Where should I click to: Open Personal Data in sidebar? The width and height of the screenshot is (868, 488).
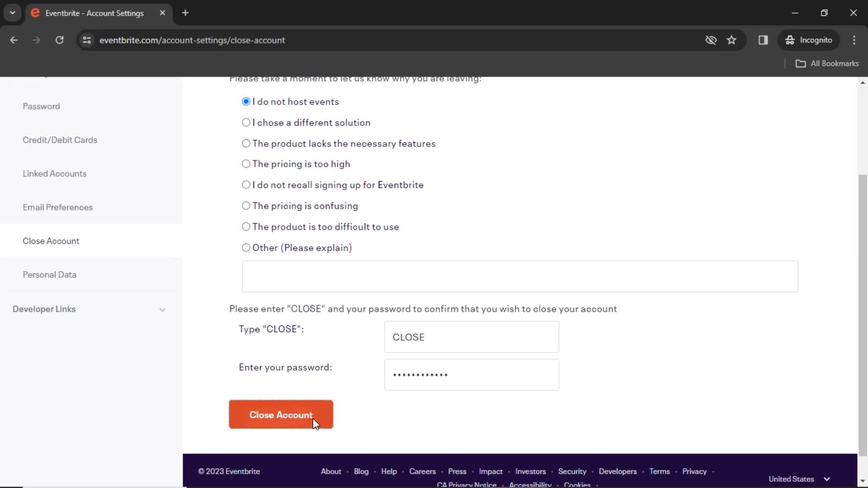click(50, 275)
